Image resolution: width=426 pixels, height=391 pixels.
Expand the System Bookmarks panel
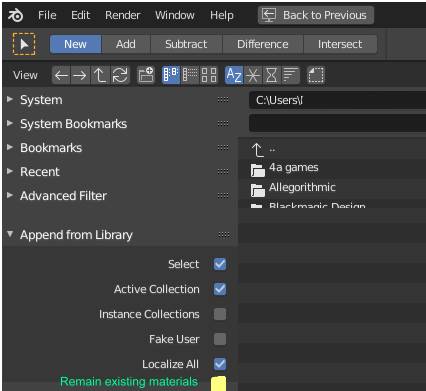[x=10, y=123]
